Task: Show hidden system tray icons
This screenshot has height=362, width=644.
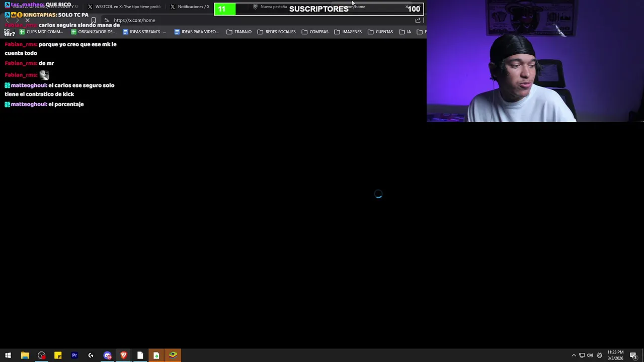Action: [x=574, y=355]
